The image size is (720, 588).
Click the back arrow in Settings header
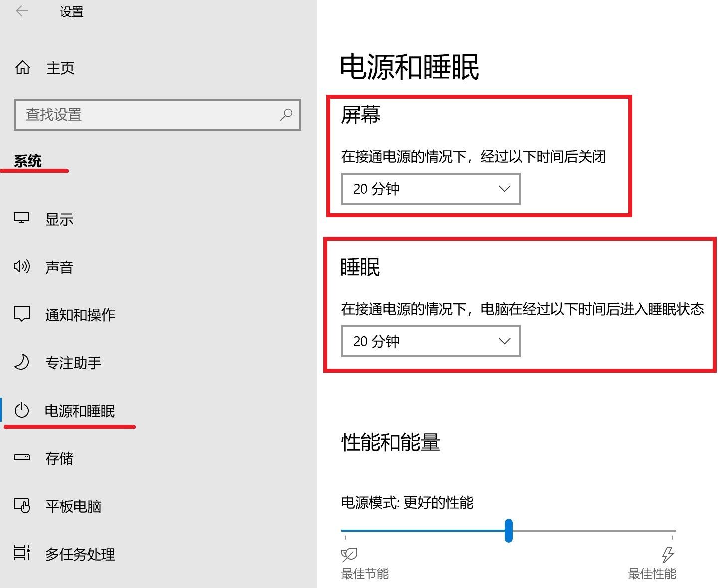[x=22, y=11]
